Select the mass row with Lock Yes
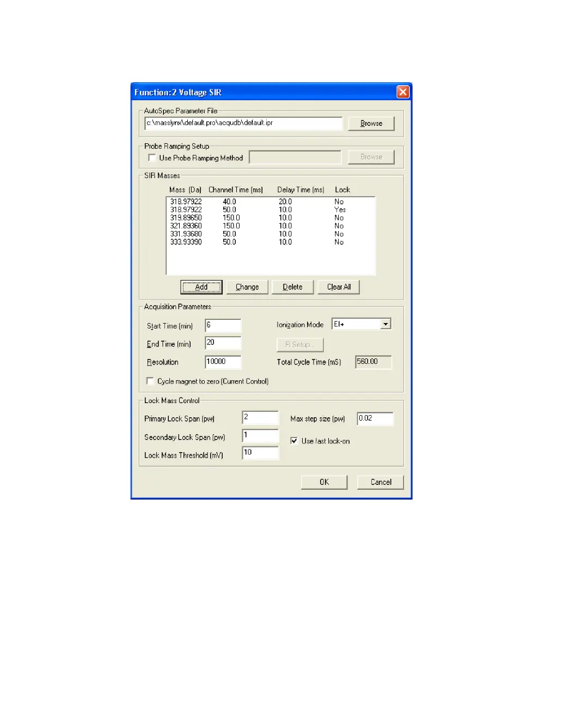588x706 pixels. pyautogui.click(x=270, y=209)
